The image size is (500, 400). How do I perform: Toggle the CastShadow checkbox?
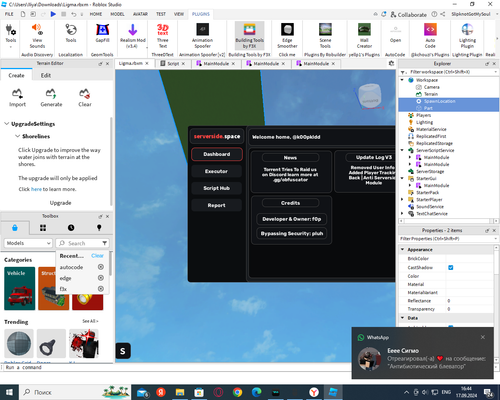(451, 267)
